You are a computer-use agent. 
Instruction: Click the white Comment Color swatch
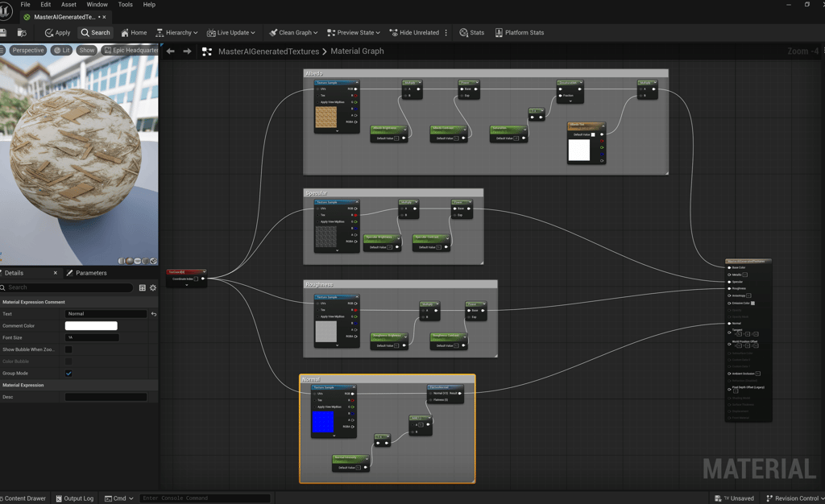(91, 326)
